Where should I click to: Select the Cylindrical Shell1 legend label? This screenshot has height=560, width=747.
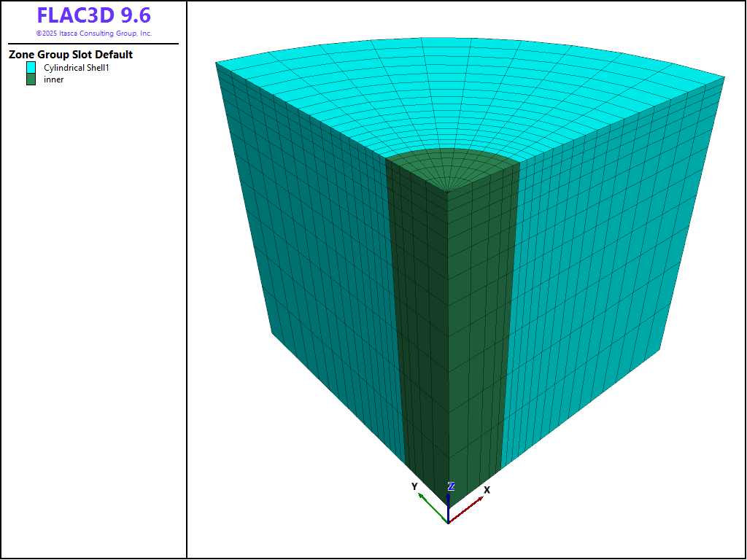(x=77, y=67)
